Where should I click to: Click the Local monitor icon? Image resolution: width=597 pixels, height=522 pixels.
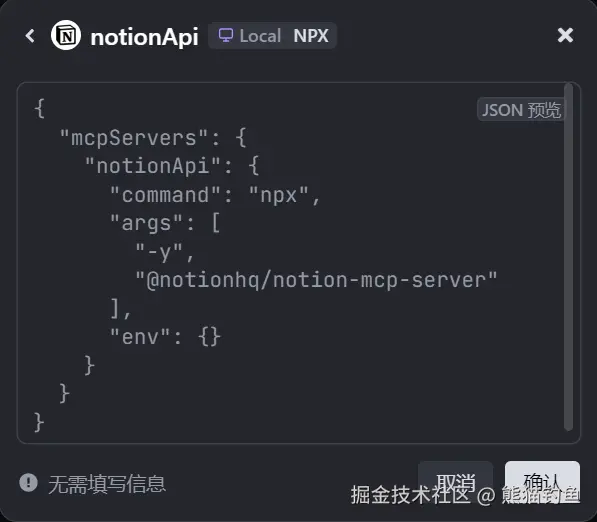point(225,35)
